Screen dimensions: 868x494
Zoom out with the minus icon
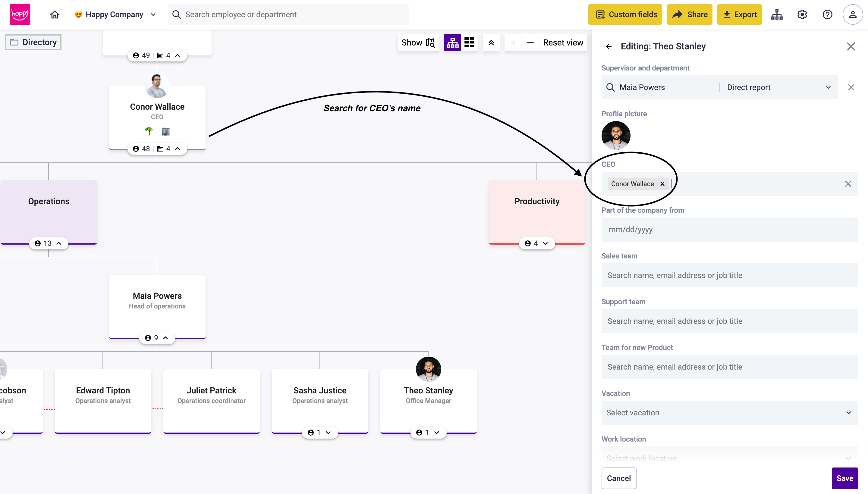point(530,43)
